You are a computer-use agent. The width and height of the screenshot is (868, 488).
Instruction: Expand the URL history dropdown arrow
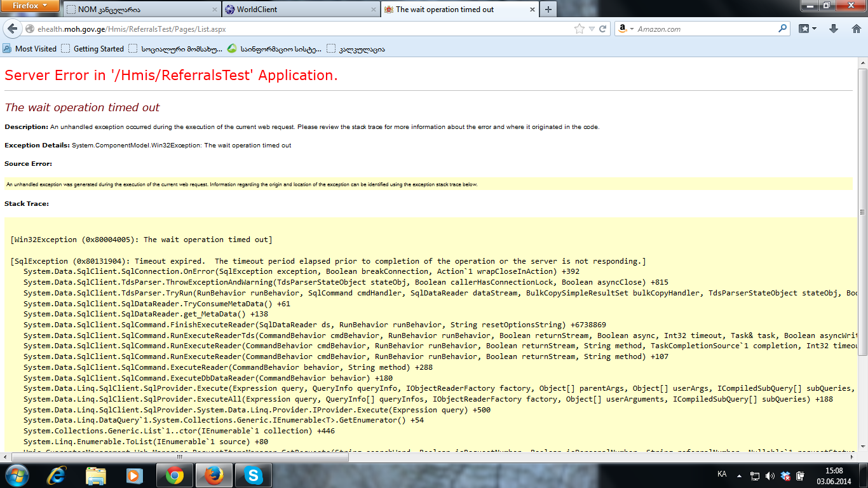[592, 29]
